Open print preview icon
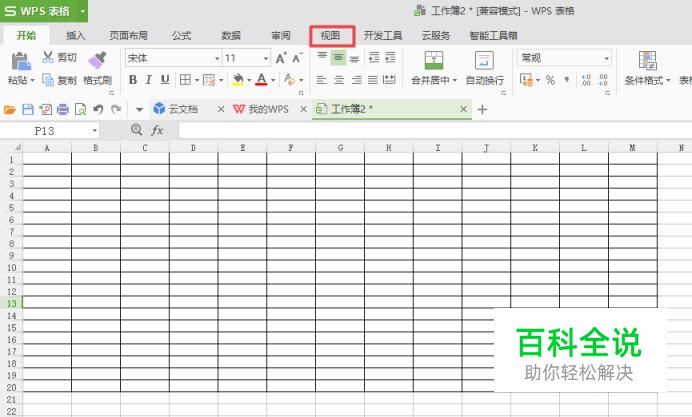This screenshot has height=417, width=692. point(80,109)
